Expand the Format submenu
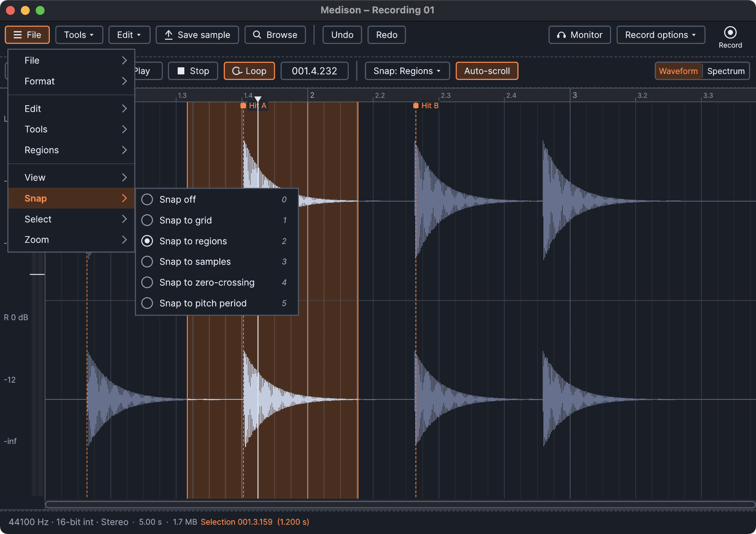The image size is (756, 534). (x=71, y=81)
